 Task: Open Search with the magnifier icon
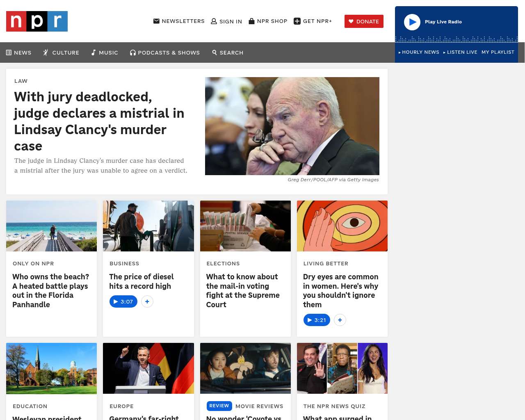[228, 52]
